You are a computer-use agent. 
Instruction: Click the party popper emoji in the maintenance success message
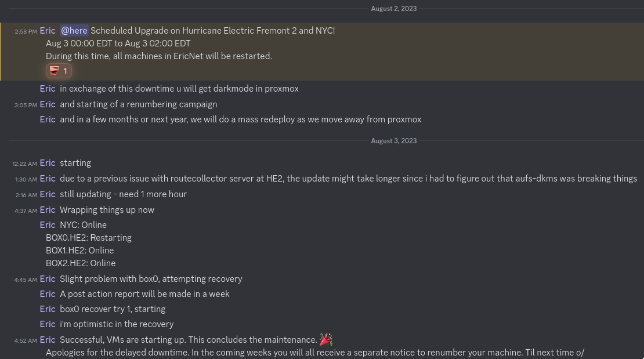pyautogui.click(x=325, y=339)
